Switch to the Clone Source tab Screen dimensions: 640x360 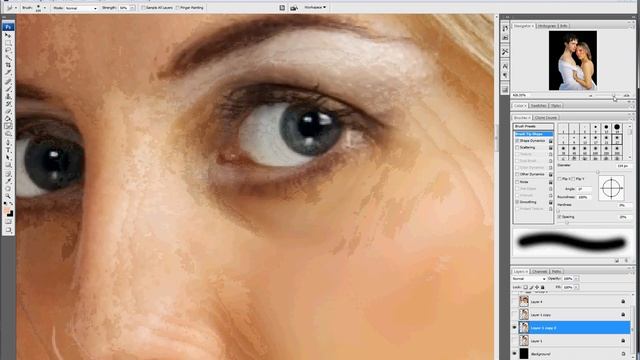coord(546,118)
